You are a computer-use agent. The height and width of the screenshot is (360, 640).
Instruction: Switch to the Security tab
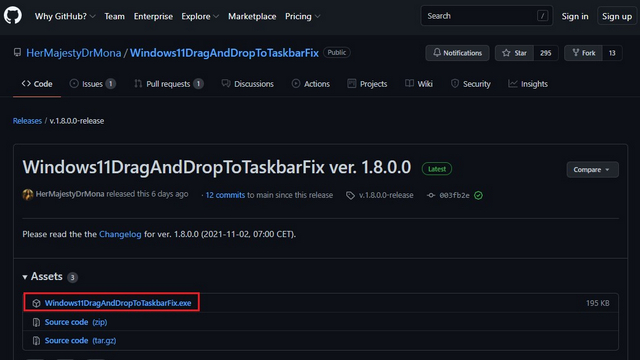(471, 84)
